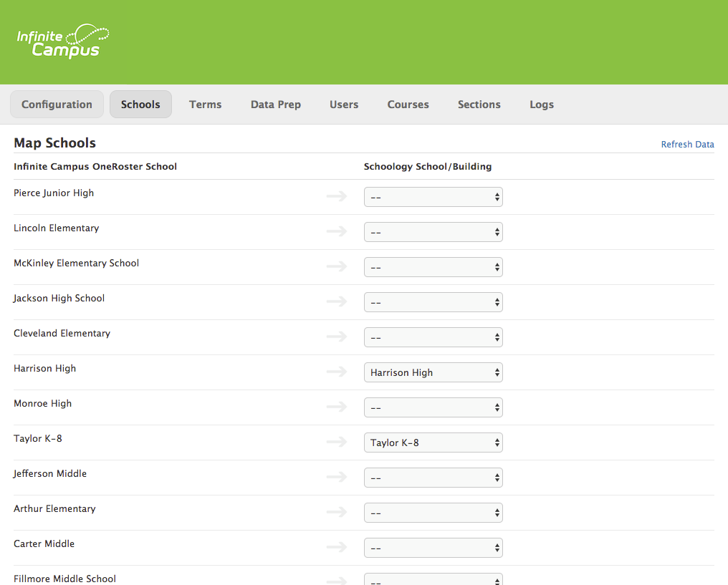Change the Taylor K-8 mapped school dropdown
The image size is (728, 585).
click(x=433, y=443)
